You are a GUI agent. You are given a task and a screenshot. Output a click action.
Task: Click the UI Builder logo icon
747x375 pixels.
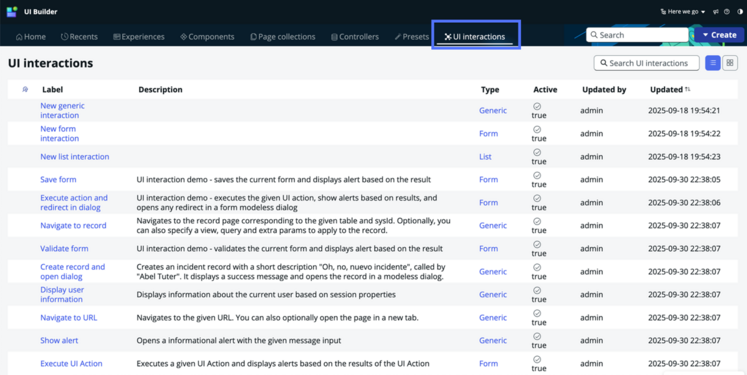point(12,11)
